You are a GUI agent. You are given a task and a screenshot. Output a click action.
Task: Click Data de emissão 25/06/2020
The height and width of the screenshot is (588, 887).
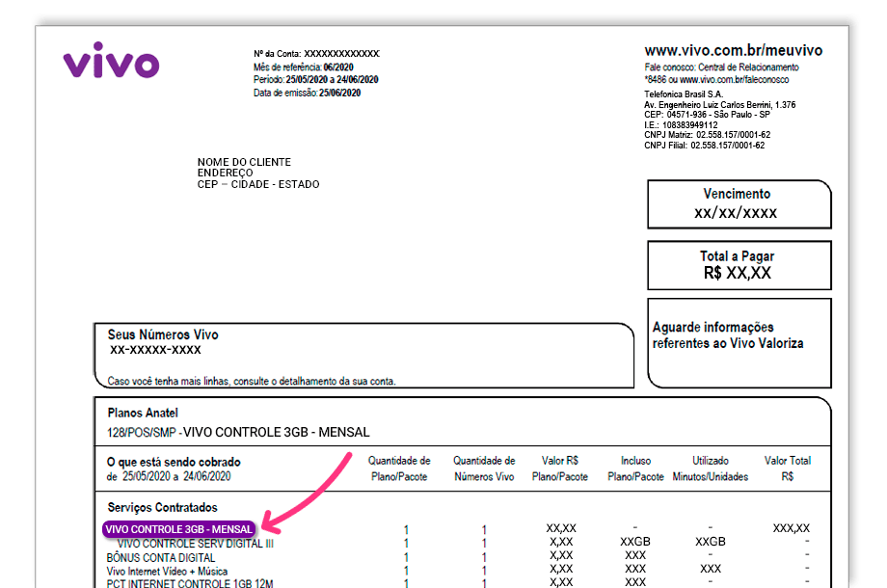(307, 93)
